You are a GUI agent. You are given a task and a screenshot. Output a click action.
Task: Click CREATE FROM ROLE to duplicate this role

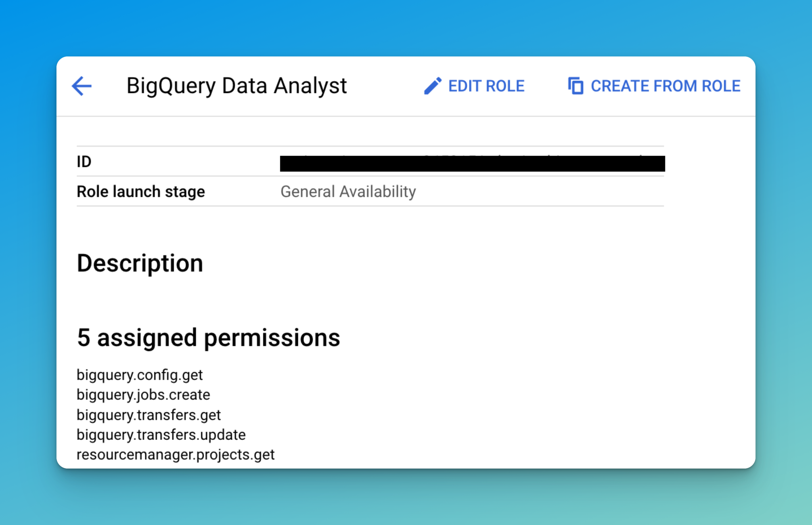(665, 86)
